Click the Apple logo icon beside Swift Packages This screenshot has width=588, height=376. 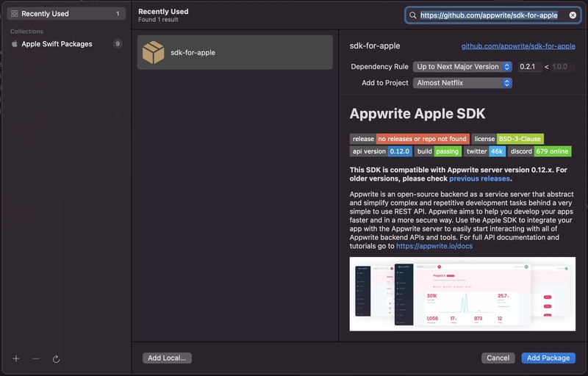pos(15,44)
